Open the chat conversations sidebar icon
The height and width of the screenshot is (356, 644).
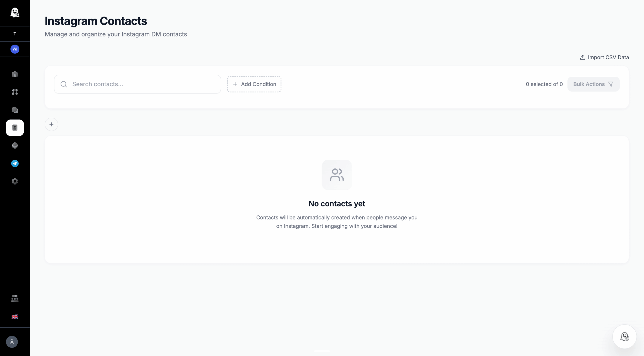click(15, 110)
